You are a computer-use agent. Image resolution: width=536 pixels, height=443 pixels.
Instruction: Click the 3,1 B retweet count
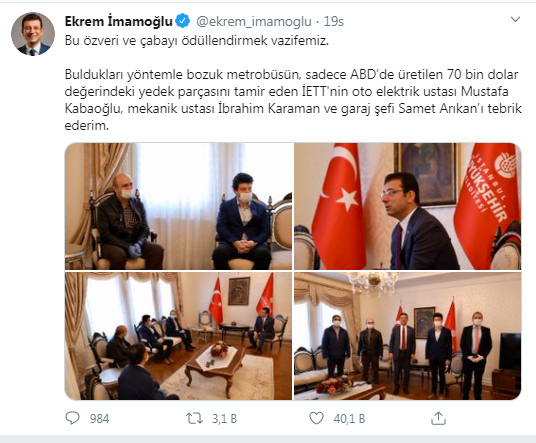click(224, 418)
